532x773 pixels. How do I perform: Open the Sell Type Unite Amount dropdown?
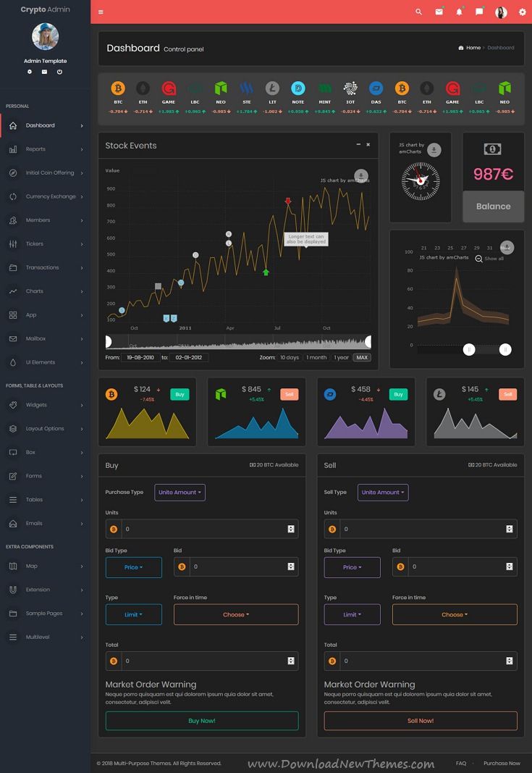[x=383, y=492]
